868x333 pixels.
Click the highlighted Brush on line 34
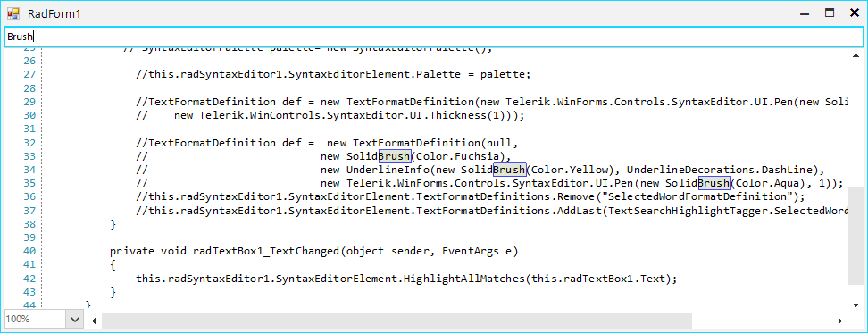pos(509,170)
